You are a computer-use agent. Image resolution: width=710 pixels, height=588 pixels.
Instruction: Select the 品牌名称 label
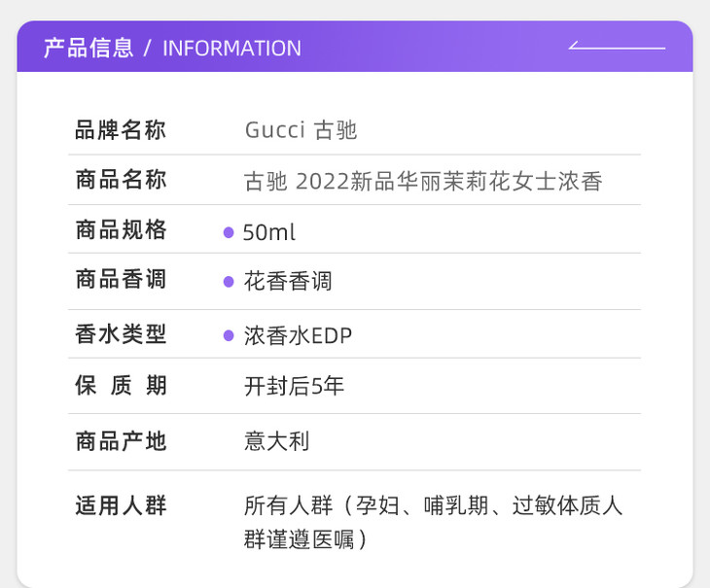click(121, 130)
